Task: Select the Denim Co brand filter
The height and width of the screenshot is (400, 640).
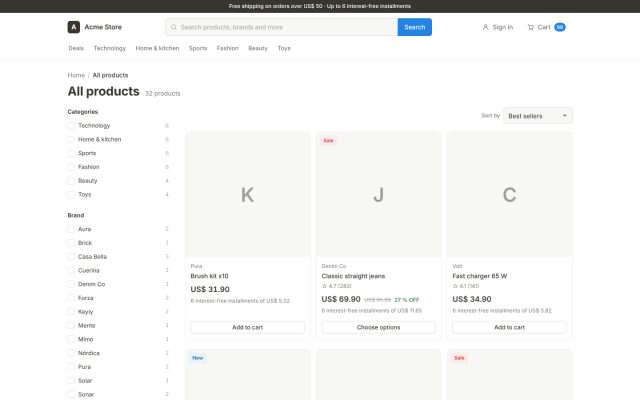Action: click(71, 284)
